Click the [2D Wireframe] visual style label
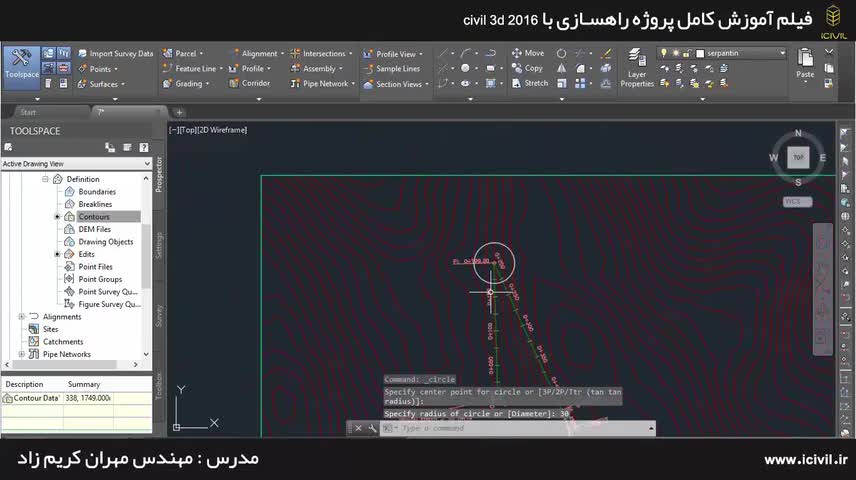The height and width of the screenshot is (480, 856). coord(222,130)
